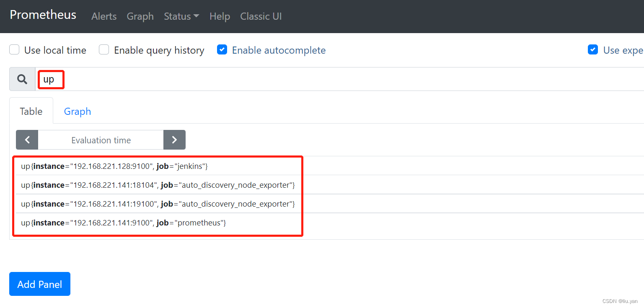Disable the Enable autocomplete checkbox
Screen dimensions: 644x308
coord(222,50)
